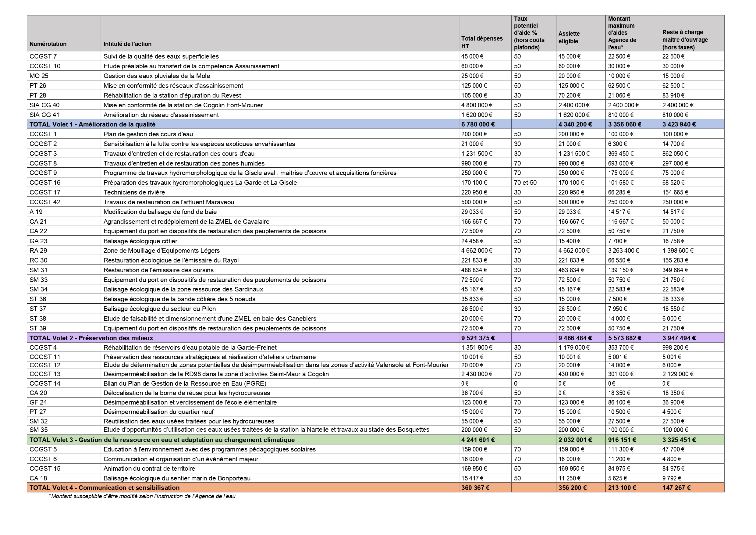Select 'Plan de gestion des cours d'eau'

(x=148, y=134)
